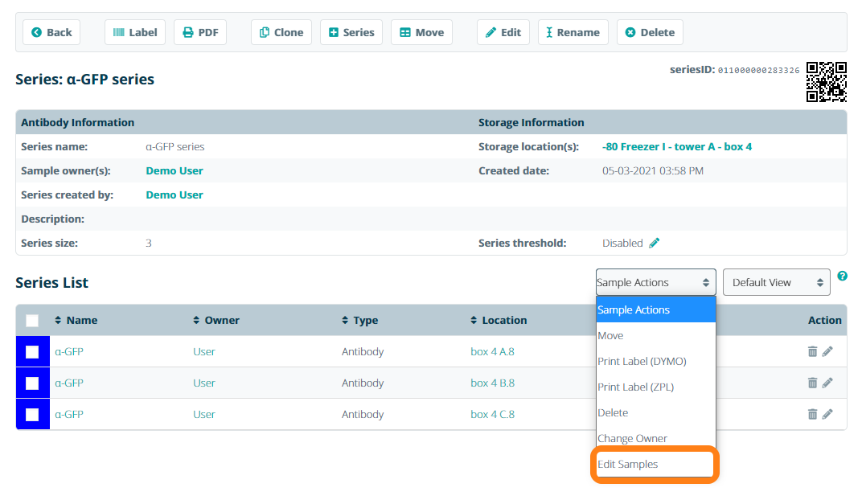Viewport: 862px width, 504px height.
Task: Select Print Label (DYMO) option
Action: point(642,361)
